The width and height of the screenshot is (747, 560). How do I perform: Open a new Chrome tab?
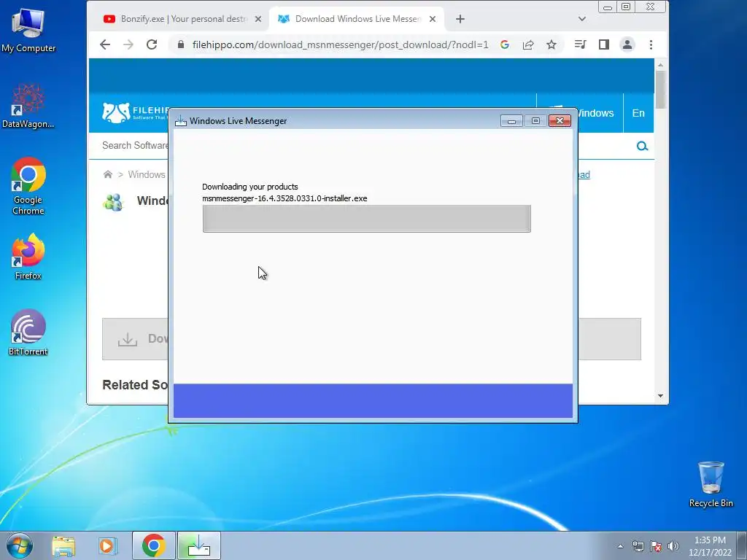point(460,19)
